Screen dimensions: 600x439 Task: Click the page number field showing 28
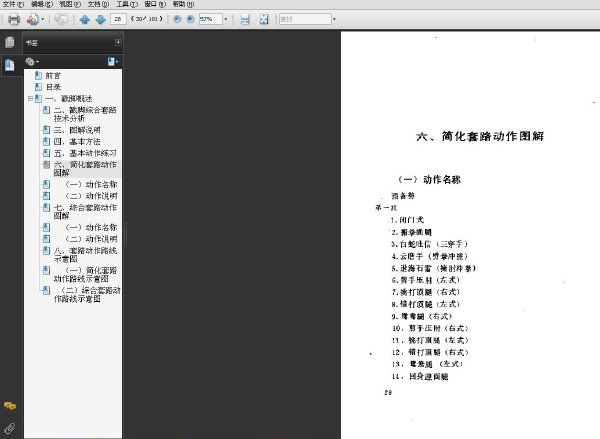pos(118,19)
